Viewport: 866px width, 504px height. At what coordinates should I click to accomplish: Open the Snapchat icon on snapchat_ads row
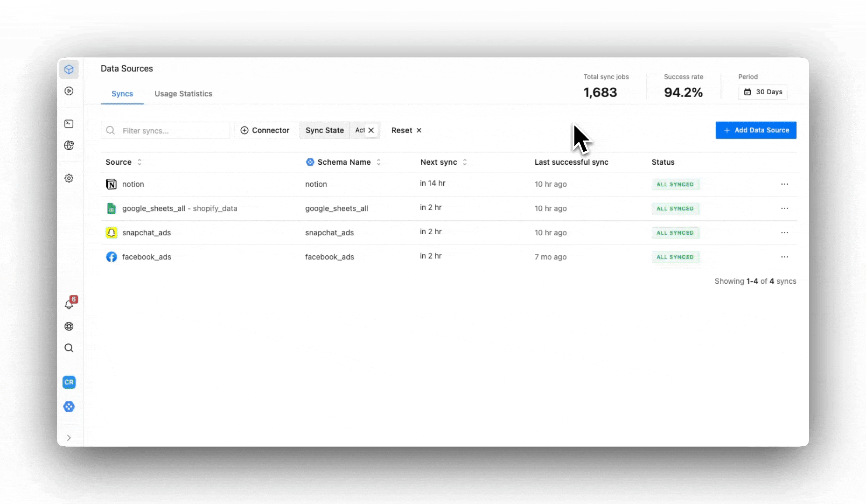[112, 232]
